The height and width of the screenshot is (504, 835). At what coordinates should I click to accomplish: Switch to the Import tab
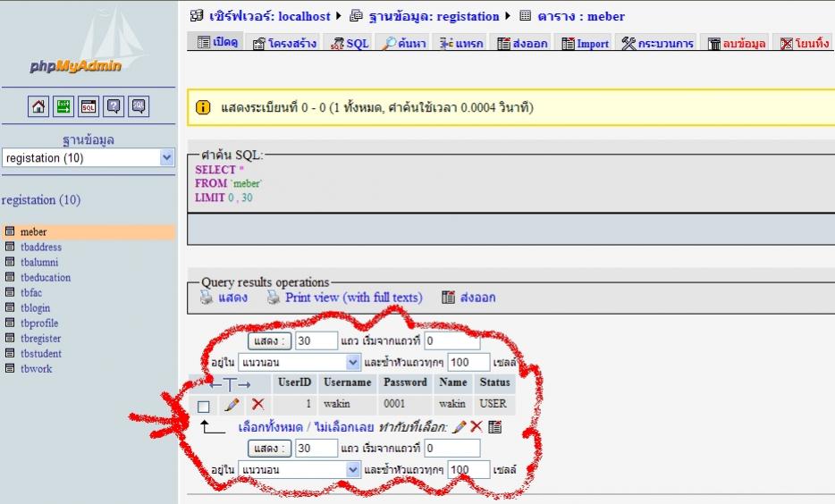pos(585,43)
